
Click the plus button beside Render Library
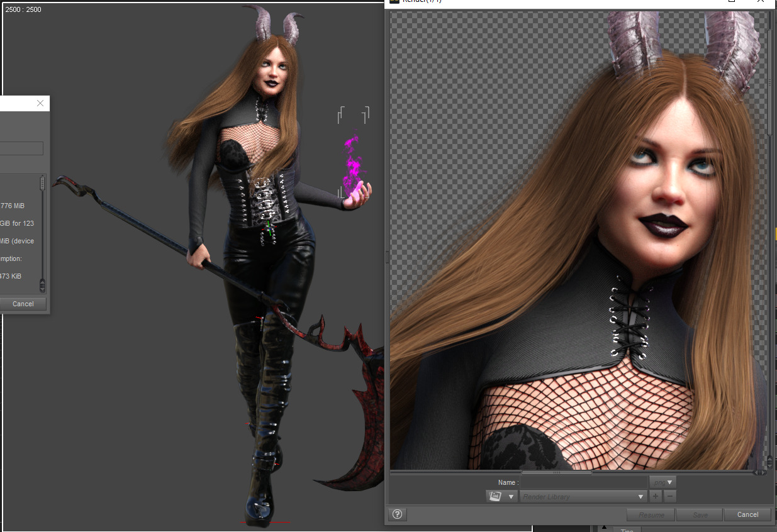655,497
